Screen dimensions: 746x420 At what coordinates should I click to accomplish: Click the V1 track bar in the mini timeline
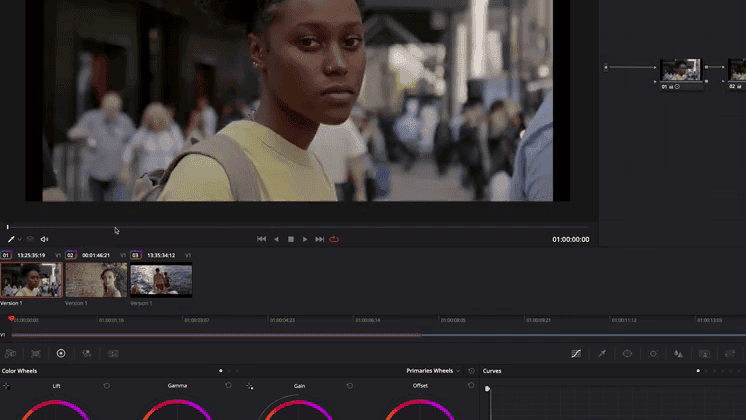tap(379, 335)
